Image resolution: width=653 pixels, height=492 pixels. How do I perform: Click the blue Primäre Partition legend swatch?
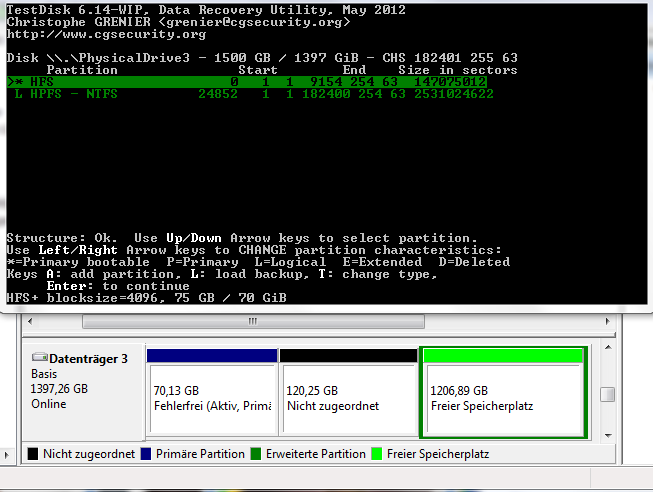146,454
